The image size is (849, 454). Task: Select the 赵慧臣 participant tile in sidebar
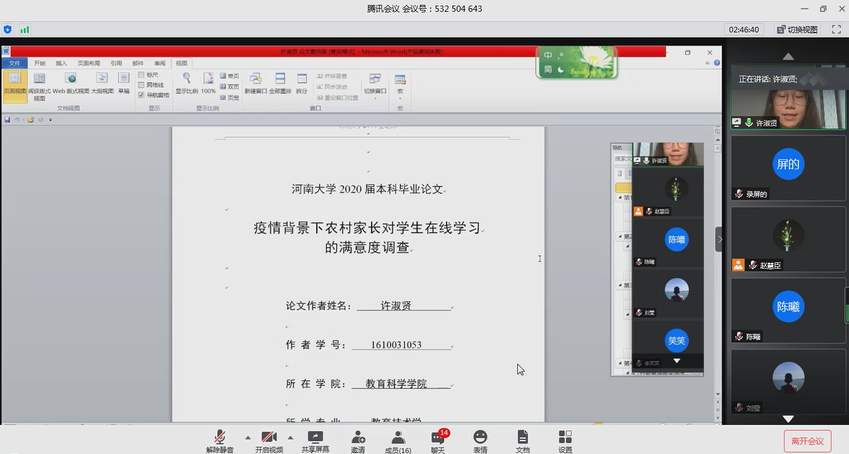point(788,239)
